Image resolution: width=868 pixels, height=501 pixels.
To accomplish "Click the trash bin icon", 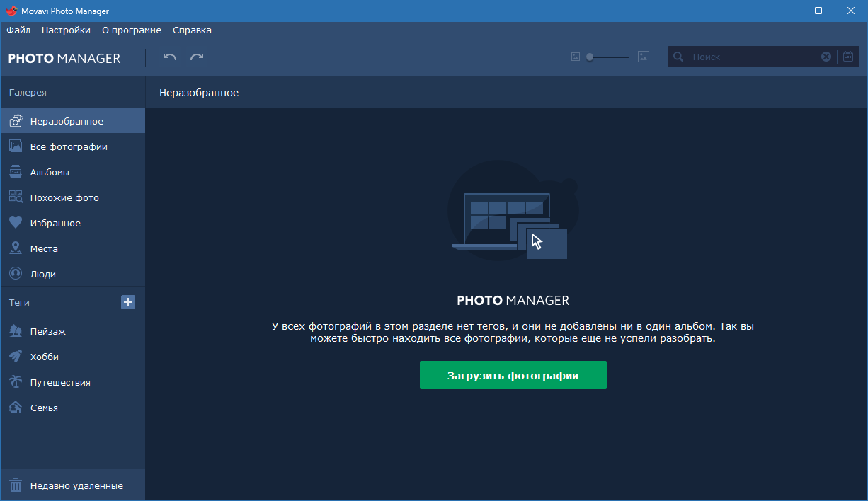I will 16,485.
